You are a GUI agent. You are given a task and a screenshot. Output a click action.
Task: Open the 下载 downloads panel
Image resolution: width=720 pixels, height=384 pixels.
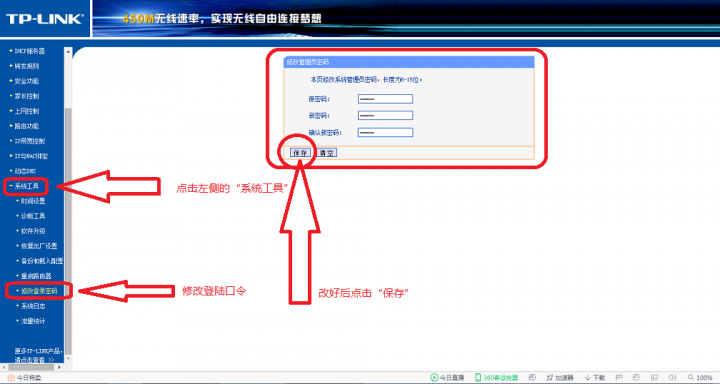594,378
